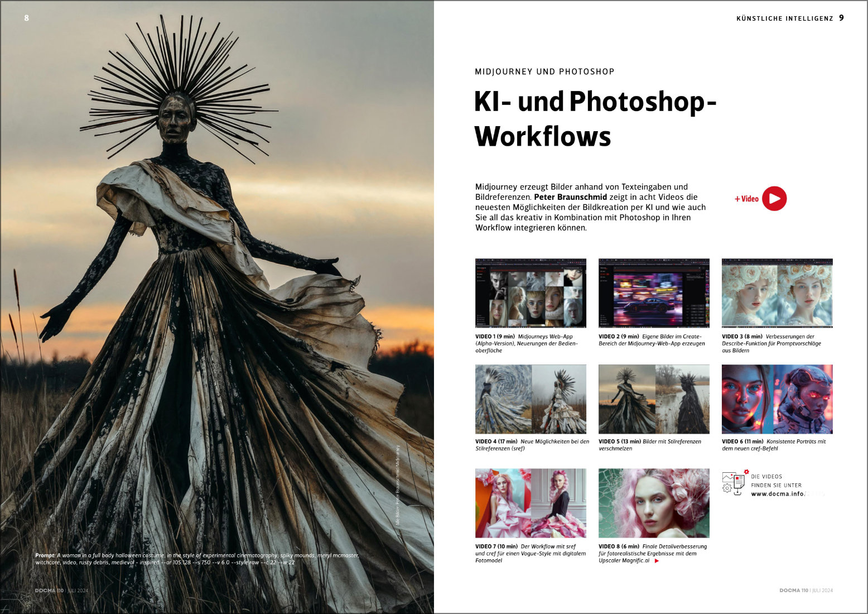Click the page number 8
Image resolution: width=868 pixels, height=614 pixels.
[x=26, y=18]
